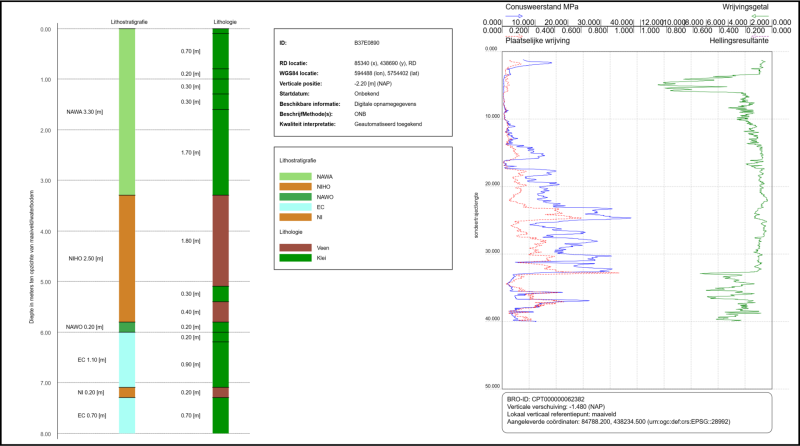The image size is (800, 446).
Task: Click the Wrijvingsgetal axis title
Action: [747, 8]
